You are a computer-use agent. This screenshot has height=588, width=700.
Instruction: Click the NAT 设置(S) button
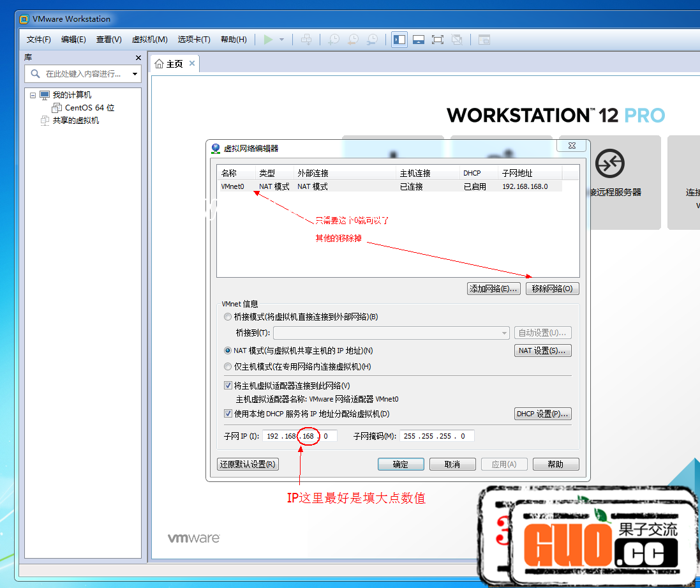[542, 351]
